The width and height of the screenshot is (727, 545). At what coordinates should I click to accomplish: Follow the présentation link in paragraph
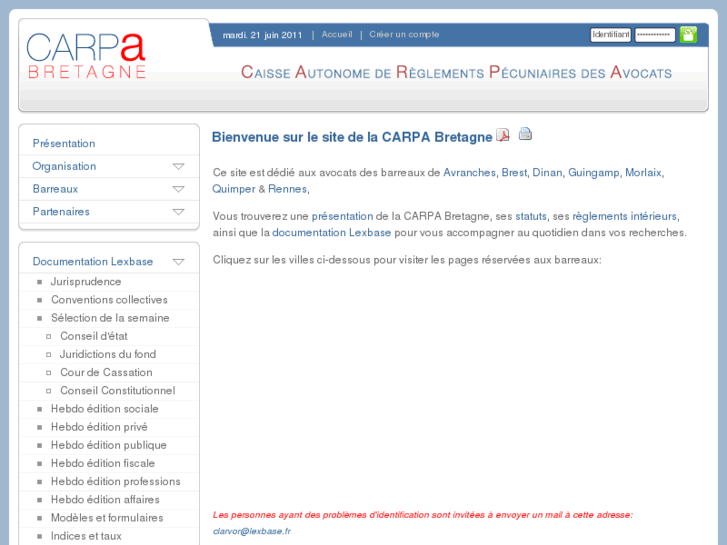(x=342, y=217)
